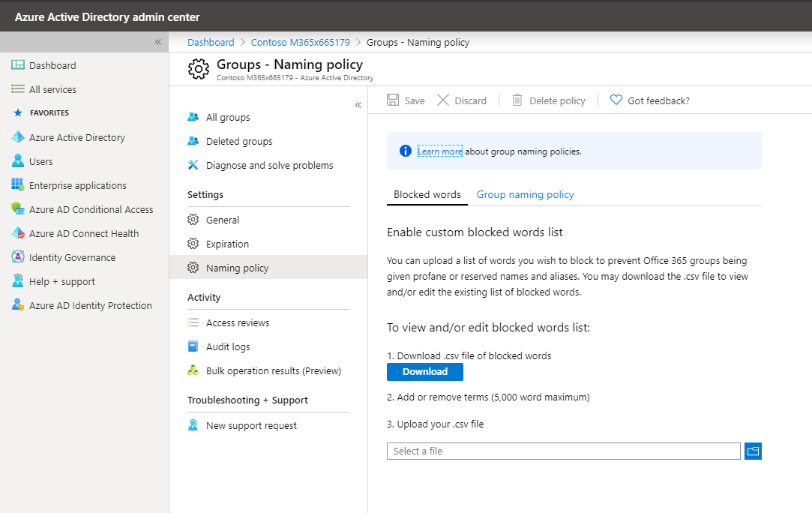The image size is (812, 513).
Task: Click the Users person icon
Action: [x=18, y=161]
